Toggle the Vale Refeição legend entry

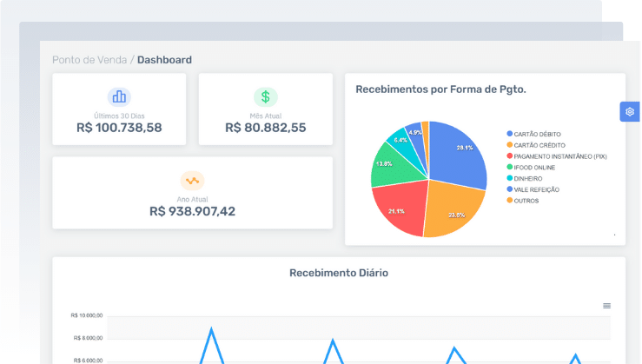coord(536,189)
